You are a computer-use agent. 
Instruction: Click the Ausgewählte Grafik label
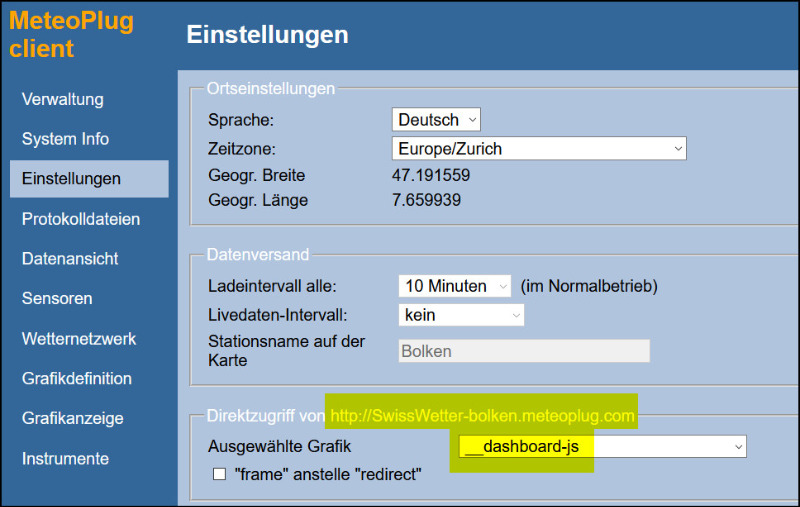(280, 446)
